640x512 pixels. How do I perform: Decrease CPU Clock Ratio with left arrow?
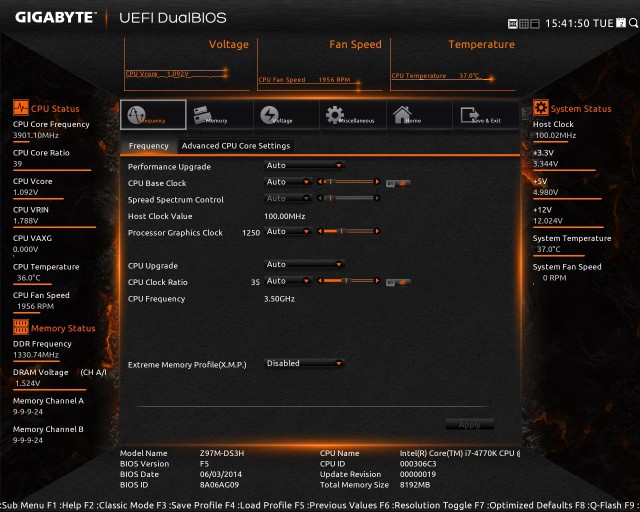click(x=320, y=280)
